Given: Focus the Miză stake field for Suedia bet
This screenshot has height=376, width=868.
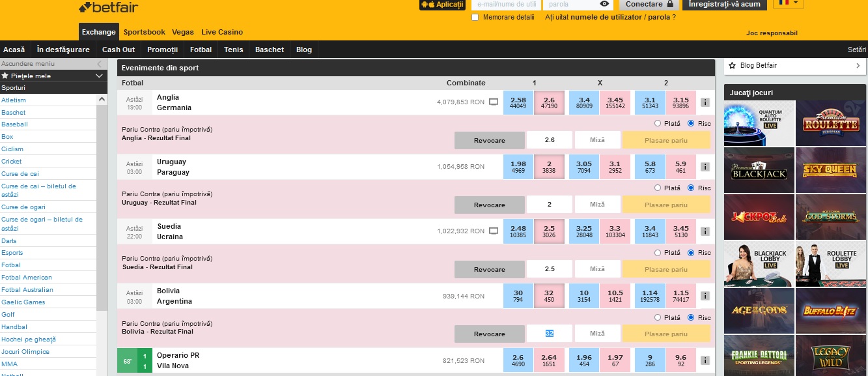Looking at the screenshot, I should (x=597, y=269).
